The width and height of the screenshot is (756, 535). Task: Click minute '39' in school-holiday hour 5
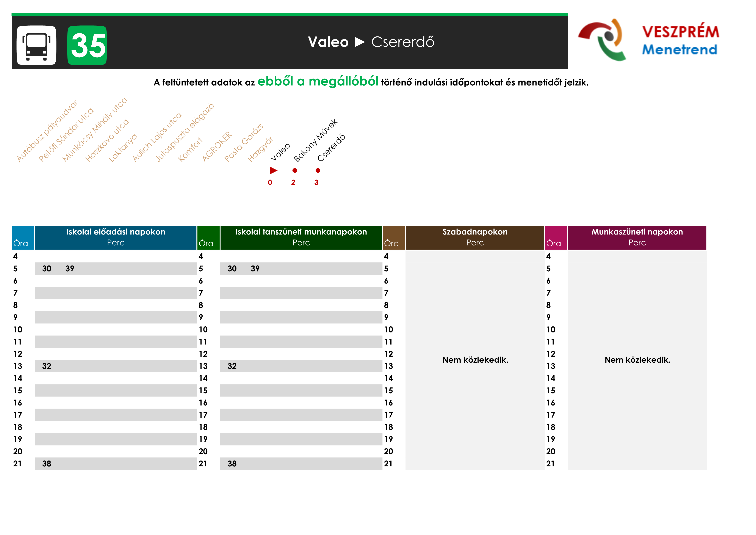point(255,269)
